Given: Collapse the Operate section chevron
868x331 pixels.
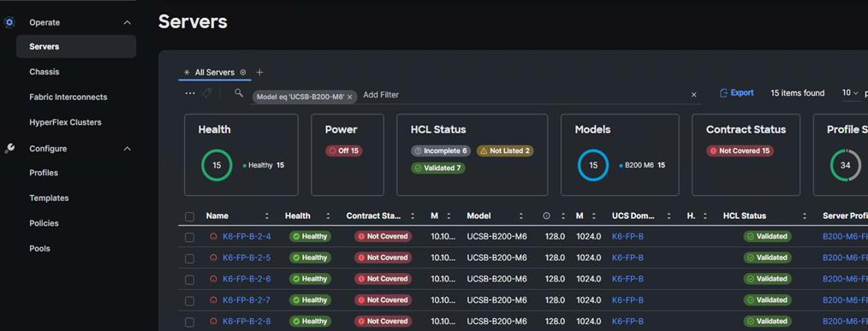Looking at the screenshot, I should point(127,23).
